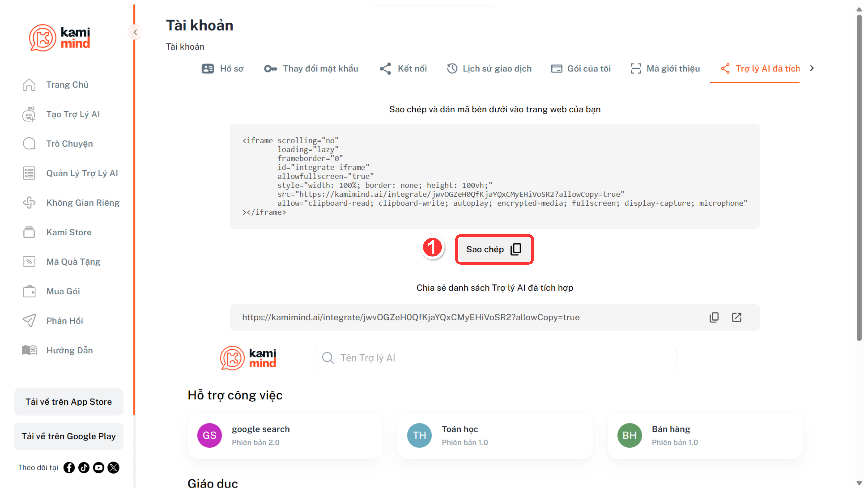Screen dimensions: 868x492
Task: Click the Facebook icon in footer
Action: click(69, 468)
